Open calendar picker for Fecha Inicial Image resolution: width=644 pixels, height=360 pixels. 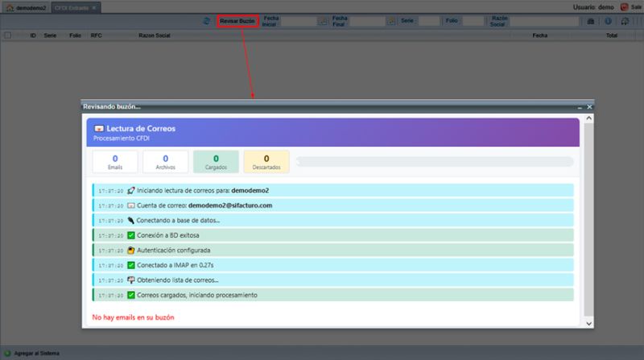point(324,21)
